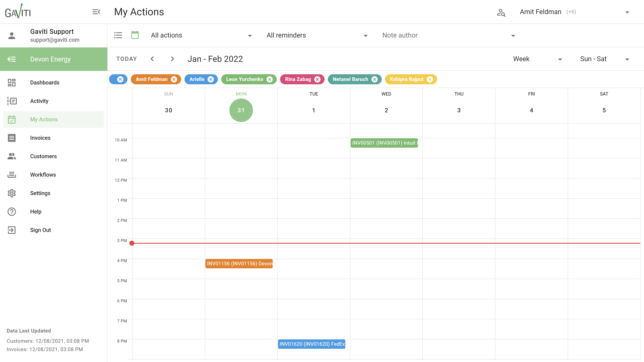Viewport: 644px width, 362px height.
Task: Go to previous week arrow
Action: (x=152, y=59)
